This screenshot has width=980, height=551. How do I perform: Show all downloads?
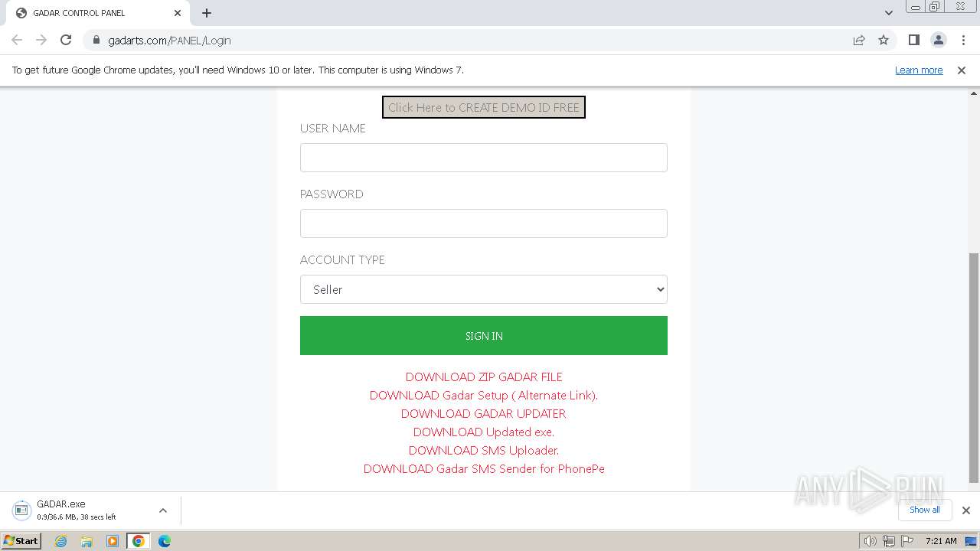925,510
